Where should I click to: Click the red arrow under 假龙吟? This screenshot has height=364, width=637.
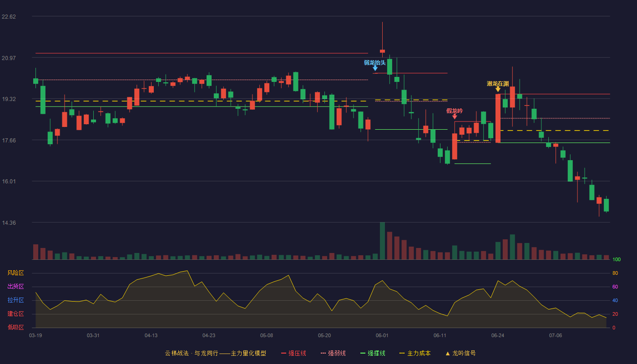click(x=455, y=116)
